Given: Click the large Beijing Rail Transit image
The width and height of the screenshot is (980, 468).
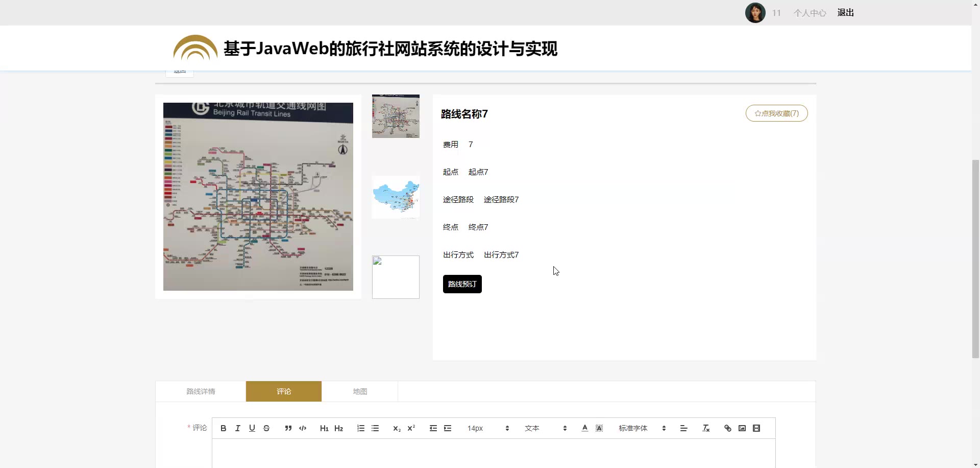Looking at the screenshot, I should click(x=258, y=197).
